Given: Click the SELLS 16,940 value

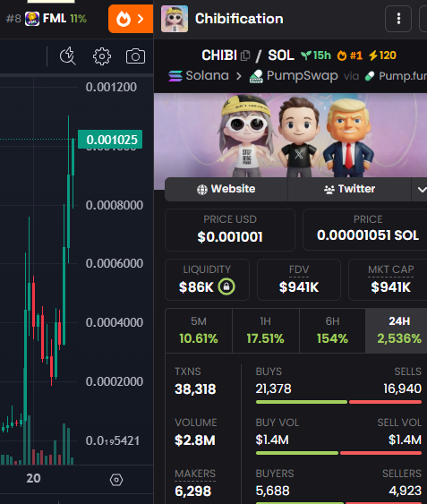Looking at the screenshot, I should point(403,389).
